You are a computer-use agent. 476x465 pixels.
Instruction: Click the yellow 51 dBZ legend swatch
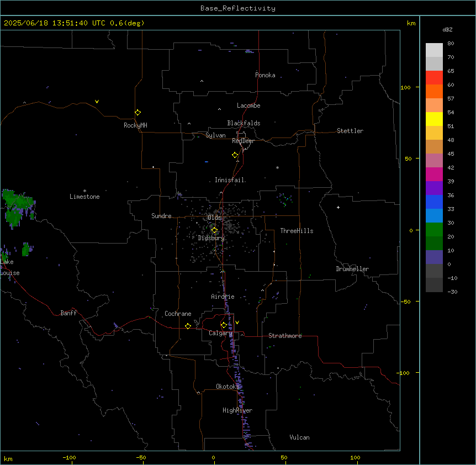pyautogui.click(x=434, y=119)
